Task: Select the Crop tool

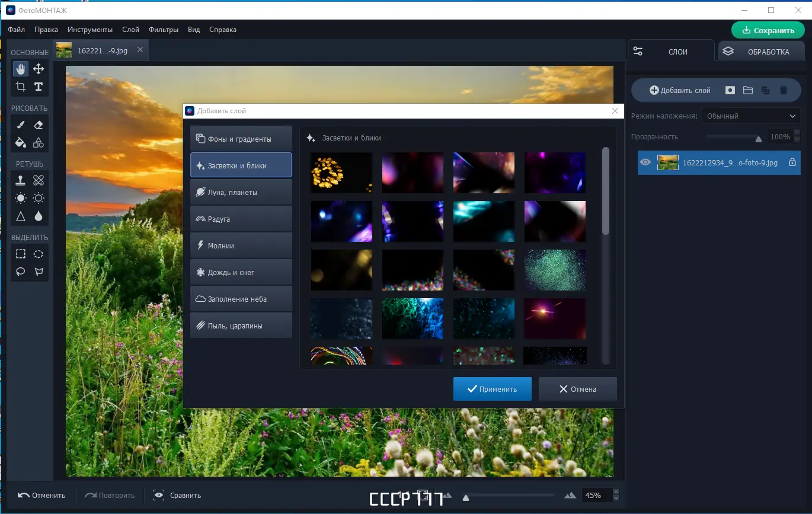Action: point(21,87)
